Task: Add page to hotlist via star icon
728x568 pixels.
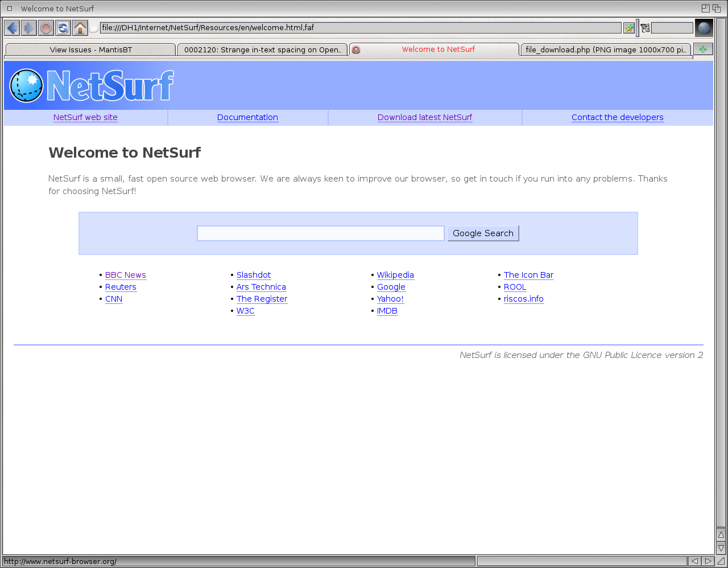Action: pyautogui.click(x=628, y=28)
